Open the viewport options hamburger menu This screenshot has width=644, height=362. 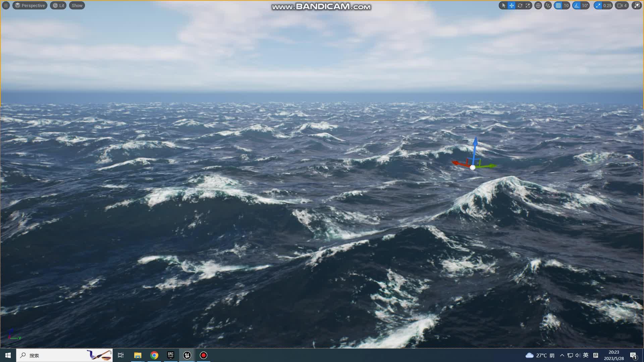5,5
